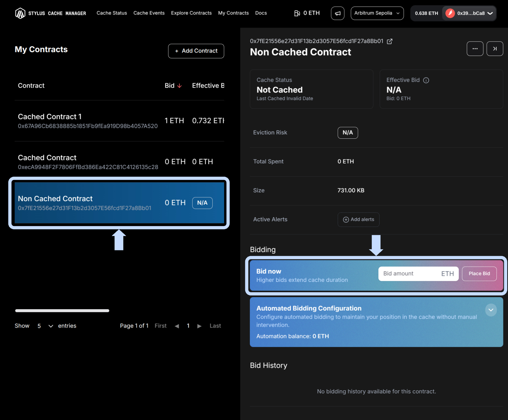This screenshot has height=420, width=508.
Task: Click the 0.638 ETH wallet balance
Action: pos(427,13)
